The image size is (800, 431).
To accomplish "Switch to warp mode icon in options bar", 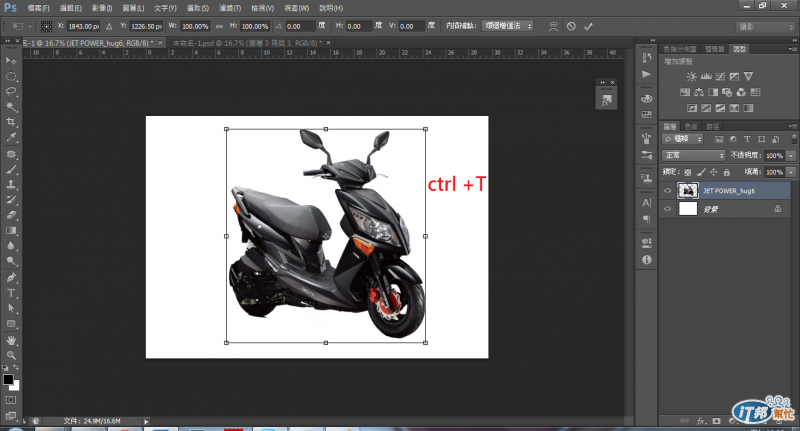I will pos(553,27).
